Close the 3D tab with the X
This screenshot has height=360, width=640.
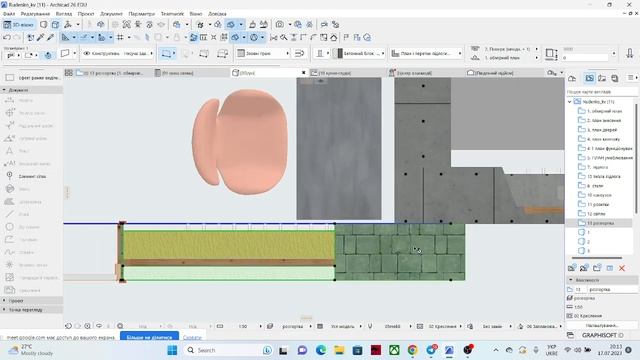(x=303, y=73)
